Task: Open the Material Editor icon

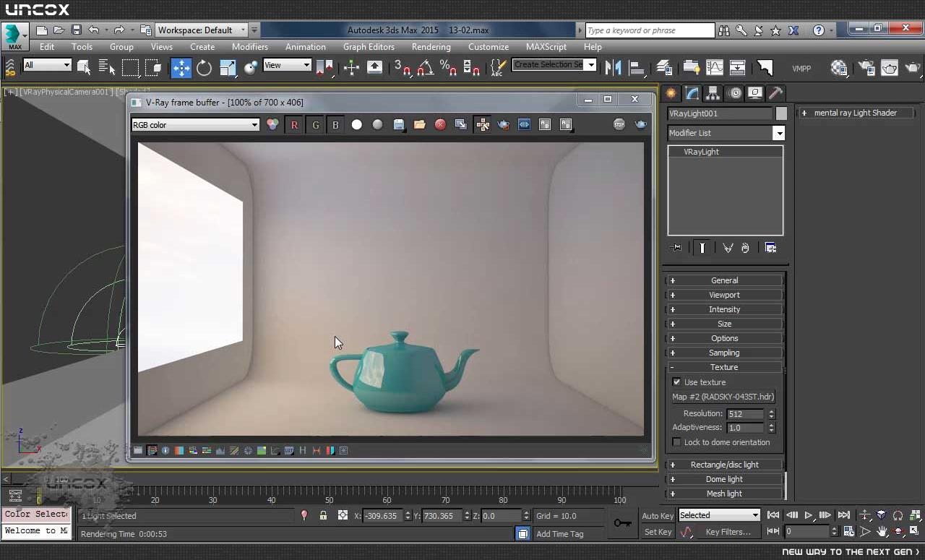Action: (x=839, y=68)
